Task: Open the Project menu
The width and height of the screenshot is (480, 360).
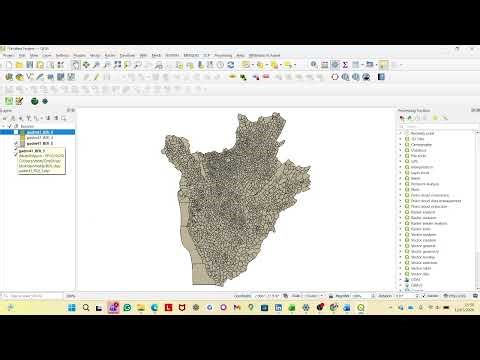Action: tap(9, 55)
